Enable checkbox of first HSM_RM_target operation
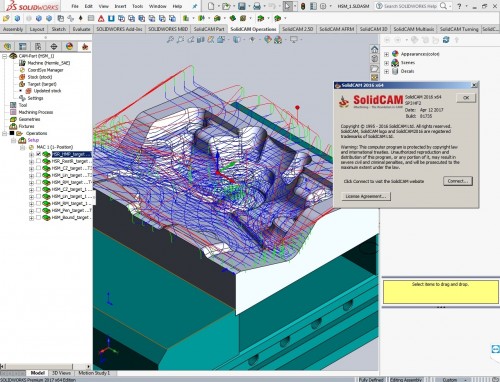Viewport: 500px width, 382px height. coord(38,182)
